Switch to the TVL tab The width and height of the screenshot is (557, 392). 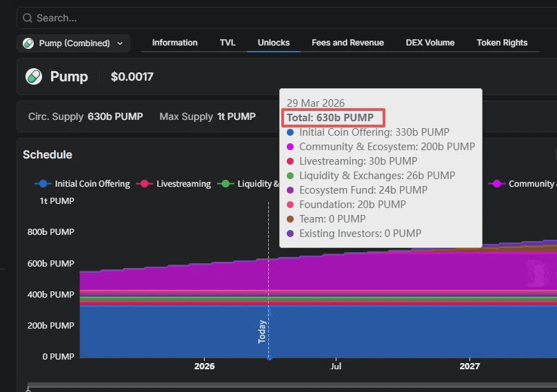tap(227, 43)
